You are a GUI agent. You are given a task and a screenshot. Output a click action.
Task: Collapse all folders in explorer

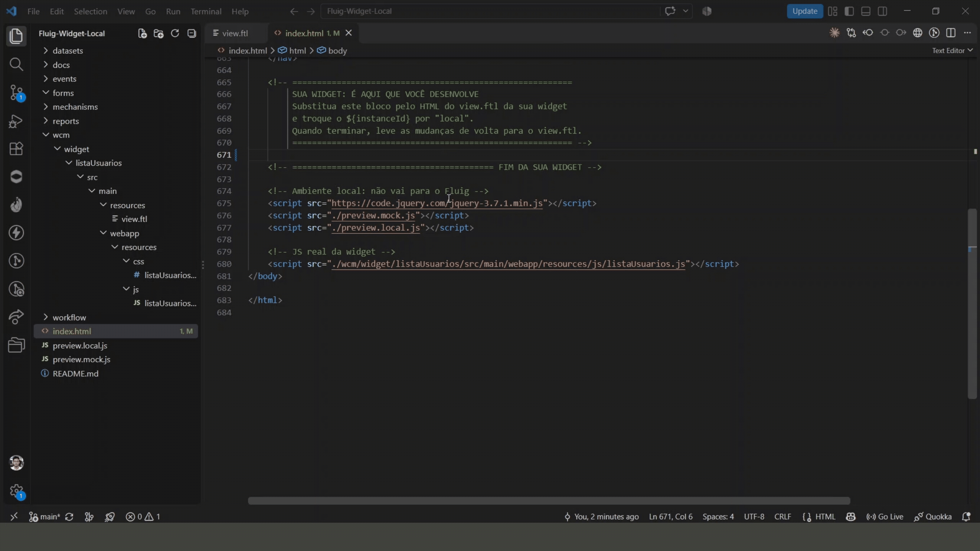(x=191, y=33)
